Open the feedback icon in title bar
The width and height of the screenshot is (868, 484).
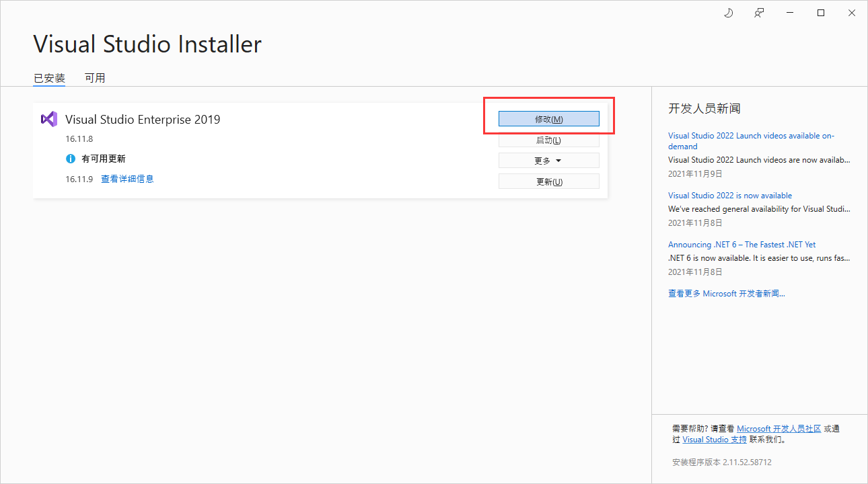pos(759,13)
